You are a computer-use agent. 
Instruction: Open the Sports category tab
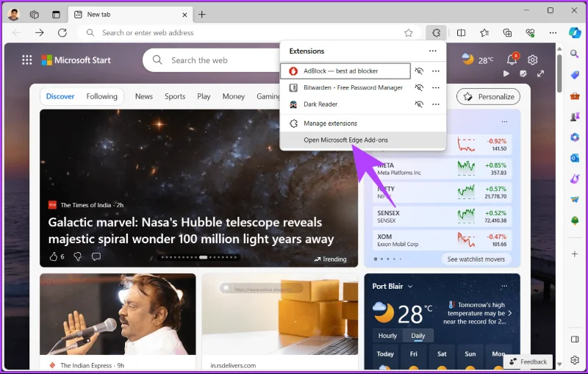tap(175, 96)
